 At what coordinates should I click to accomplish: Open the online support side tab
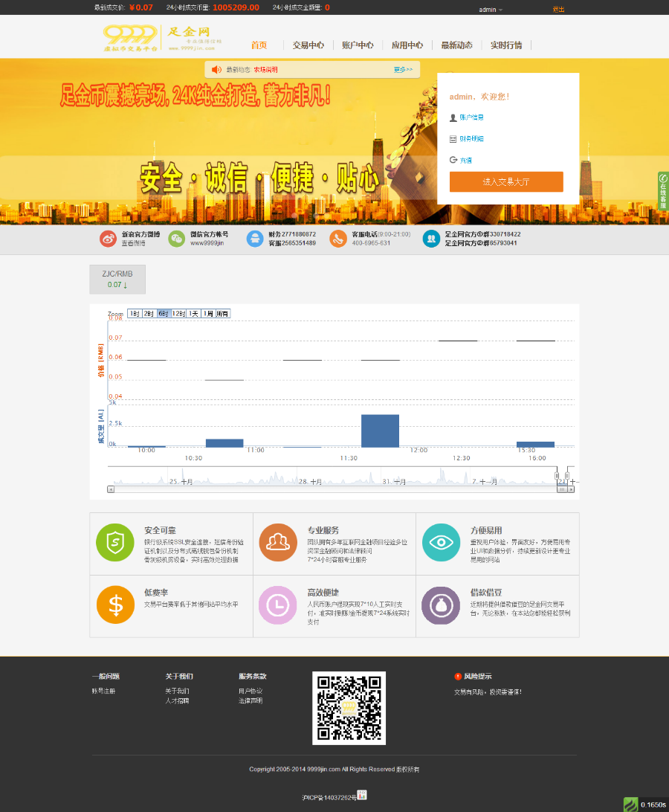(x=663, y=191)
